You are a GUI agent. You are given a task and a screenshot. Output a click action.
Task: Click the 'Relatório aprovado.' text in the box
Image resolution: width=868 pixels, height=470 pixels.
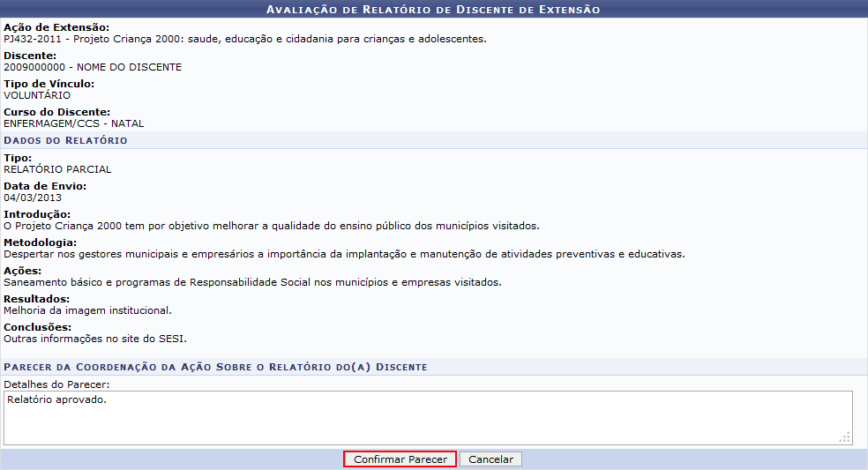coord(56,399)
